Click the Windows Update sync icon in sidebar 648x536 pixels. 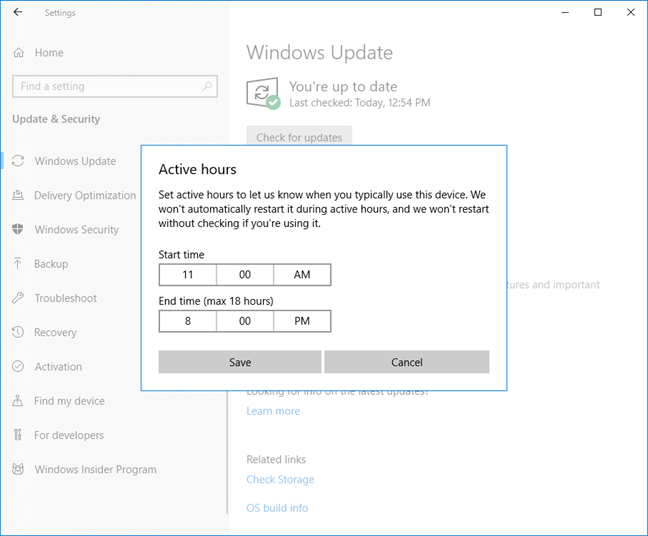18,161
